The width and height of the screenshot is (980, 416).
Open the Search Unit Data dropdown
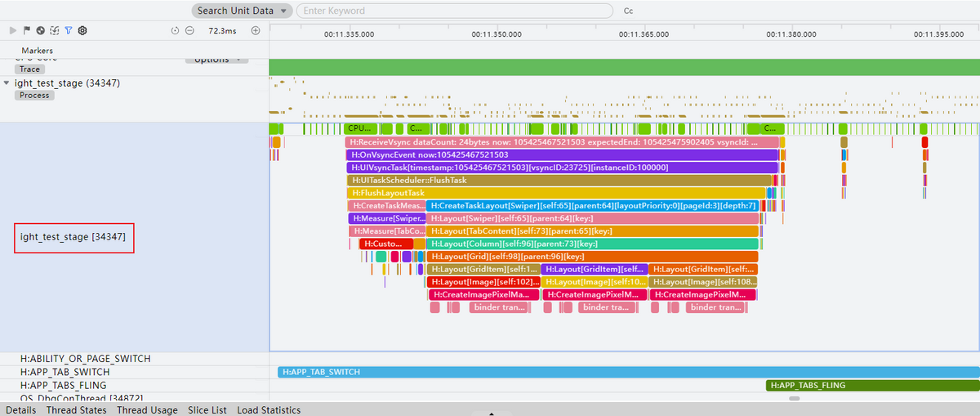(243, 11)
